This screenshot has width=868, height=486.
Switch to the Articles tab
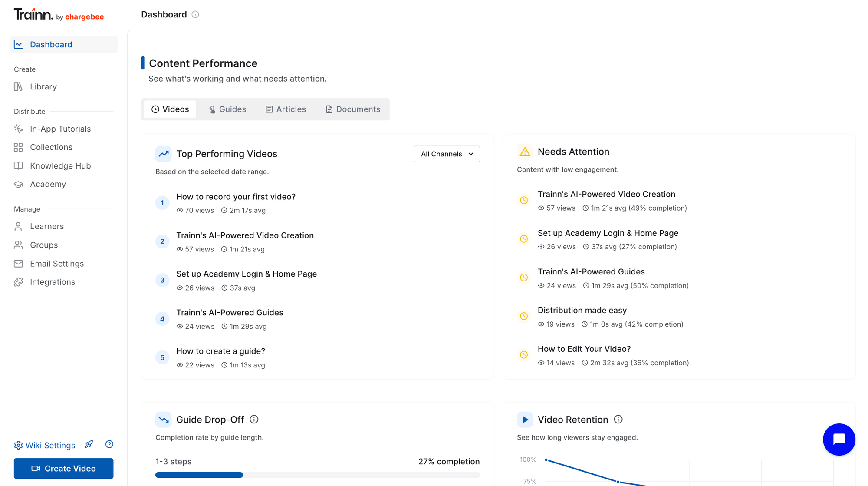point(286,109)
